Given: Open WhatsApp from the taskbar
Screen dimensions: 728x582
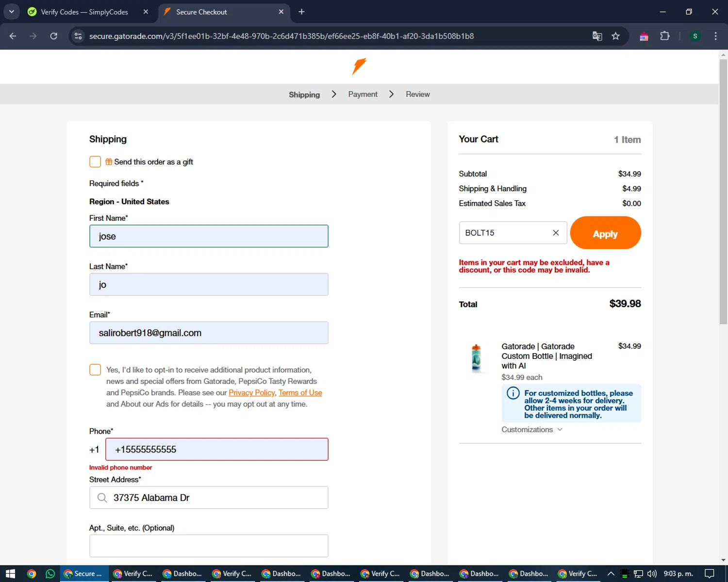Looking at the screenshot, I should pos(50,574).
